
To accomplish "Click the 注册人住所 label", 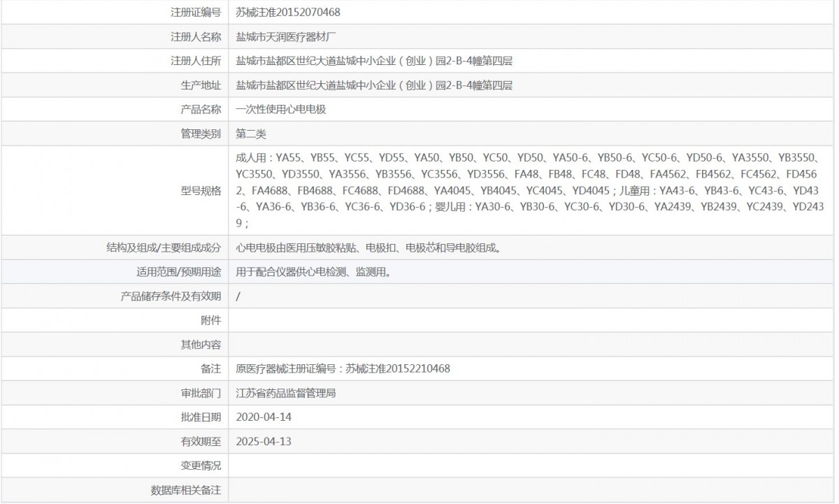I will pos(196,61).
